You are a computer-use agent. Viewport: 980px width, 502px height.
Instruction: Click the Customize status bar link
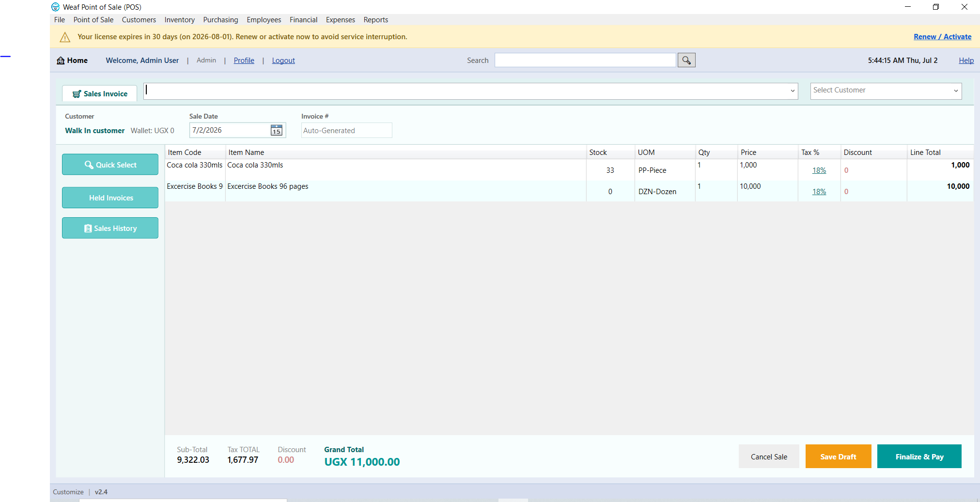click(x=68, y=492)
